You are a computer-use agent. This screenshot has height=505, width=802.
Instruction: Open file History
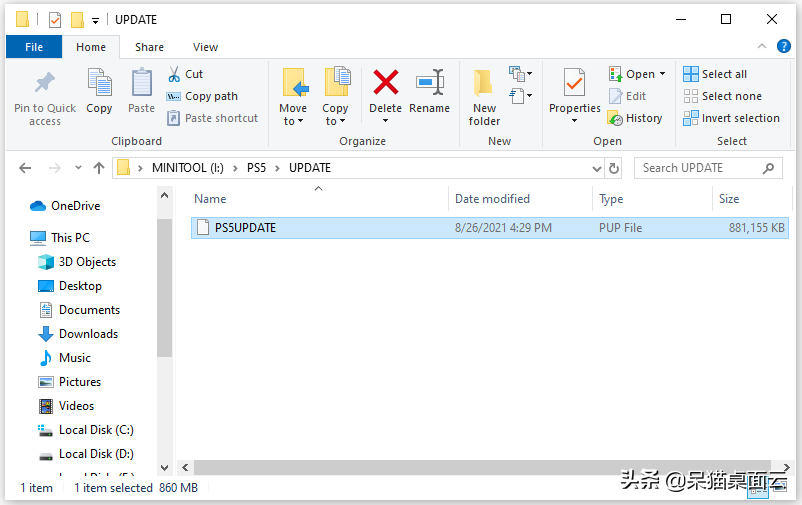635,118
